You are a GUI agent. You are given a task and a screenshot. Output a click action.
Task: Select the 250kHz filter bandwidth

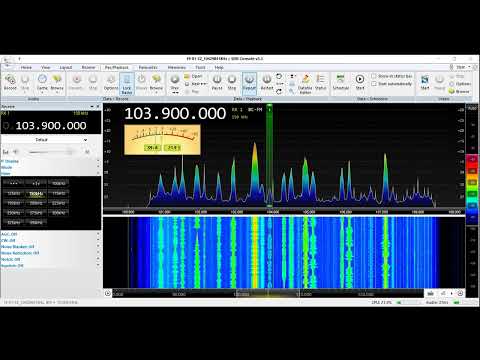click(x=14, y=213)
